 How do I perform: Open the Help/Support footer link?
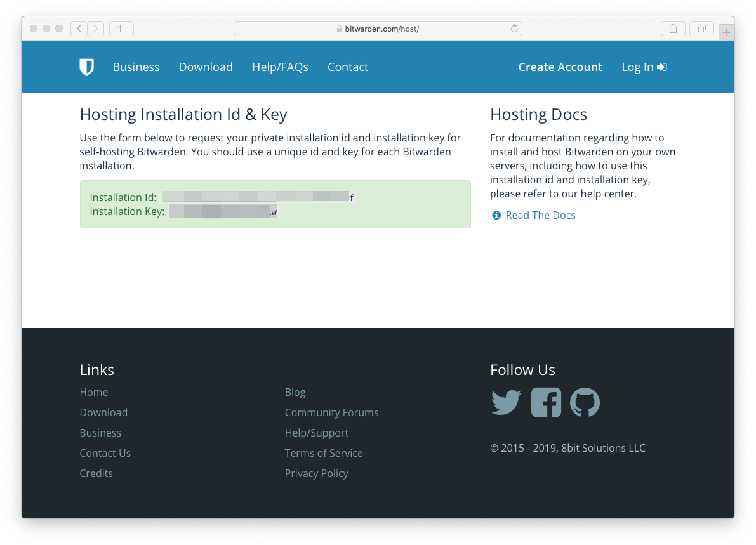pos(317,433)
